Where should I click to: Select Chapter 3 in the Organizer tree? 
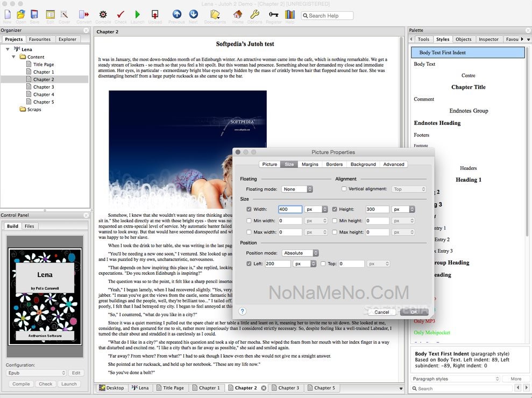pyautogui.click(x=44, y=87)
